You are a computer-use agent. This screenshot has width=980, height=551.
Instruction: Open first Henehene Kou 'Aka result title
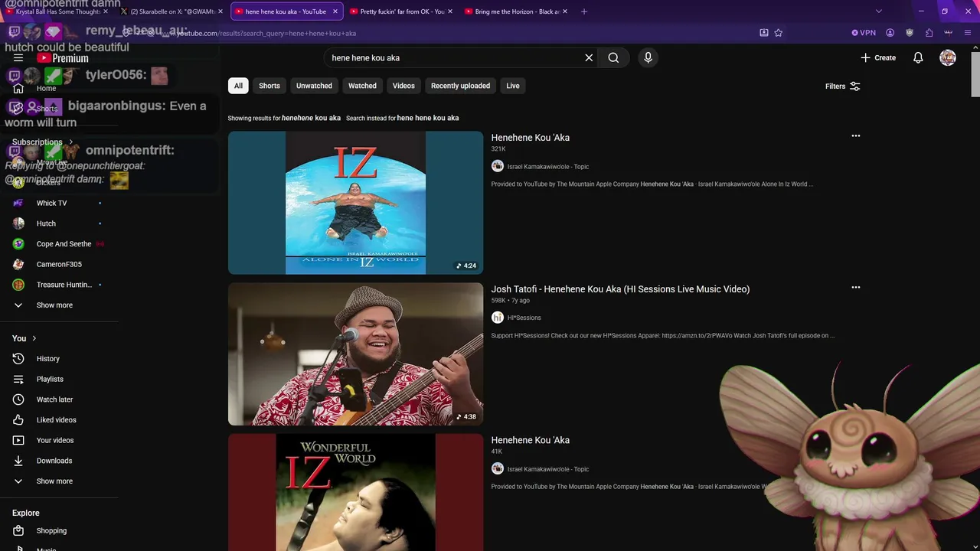click(530, 138)
